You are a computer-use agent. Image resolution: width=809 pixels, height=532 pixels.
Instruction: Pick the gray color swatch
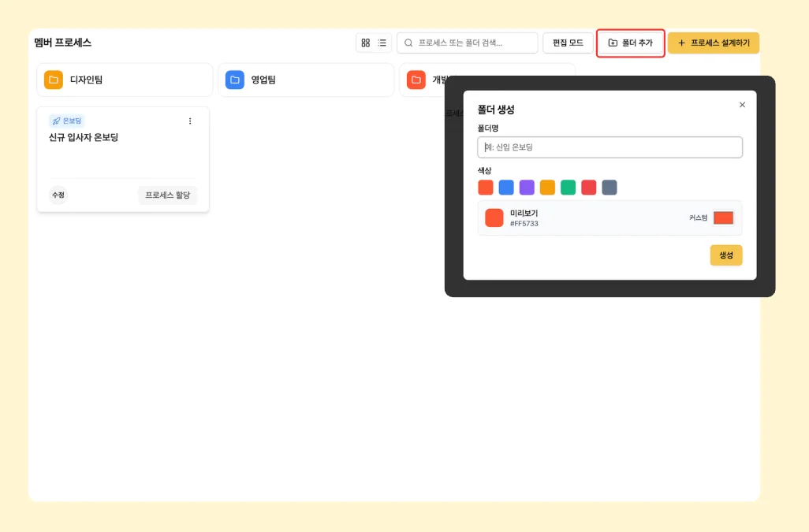pyautogui.click(x=610, y=188)
